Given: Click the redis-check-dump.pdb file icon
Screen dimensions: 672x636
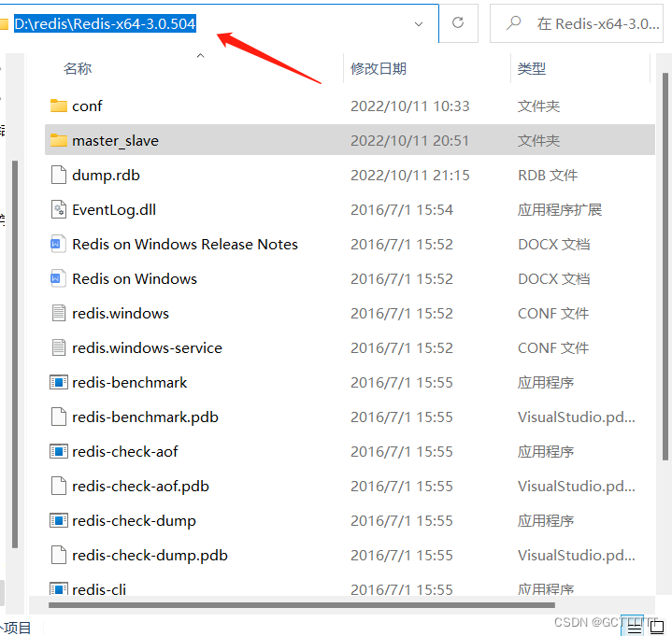Looking at the screenshot, I should [58, 555].
